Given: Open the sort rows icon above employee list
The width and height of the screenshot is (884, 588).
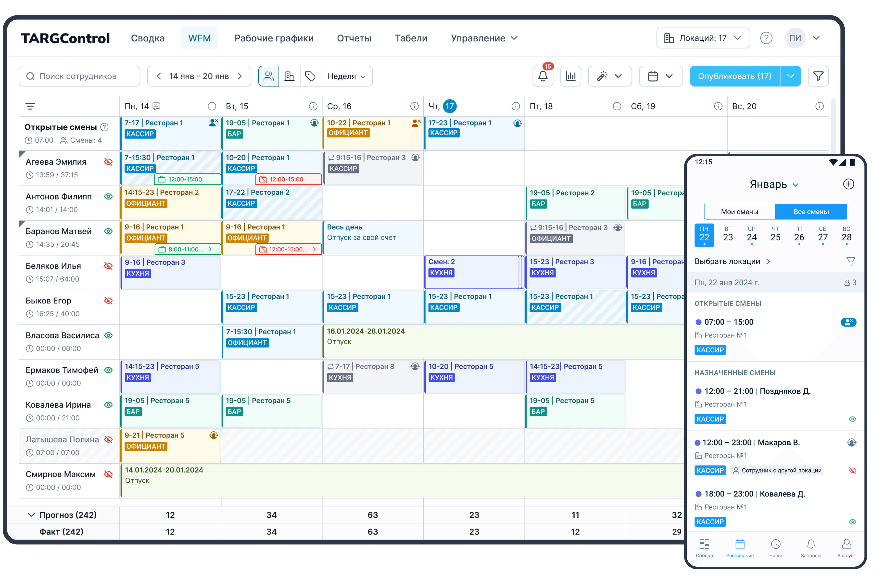Looking at the screenshot, I should [30, 106].
